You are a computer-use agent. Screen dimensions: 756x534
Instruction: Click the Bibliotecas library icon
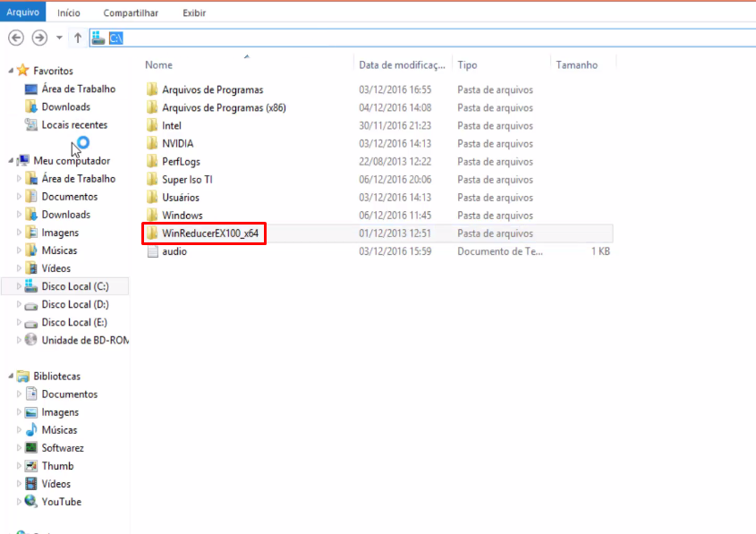tap(22, 376)
